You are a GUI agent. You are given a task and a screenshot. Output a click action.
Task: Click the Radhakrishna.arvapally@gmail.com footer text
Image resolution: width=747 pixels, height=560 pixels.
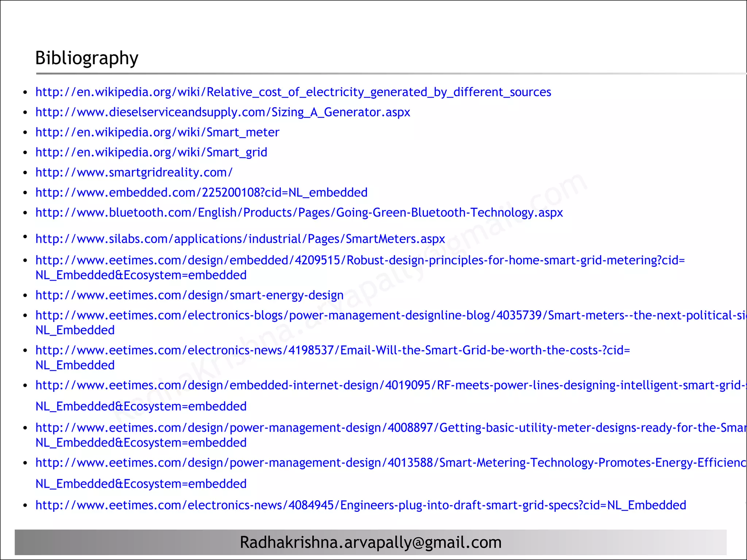point(371,542)
